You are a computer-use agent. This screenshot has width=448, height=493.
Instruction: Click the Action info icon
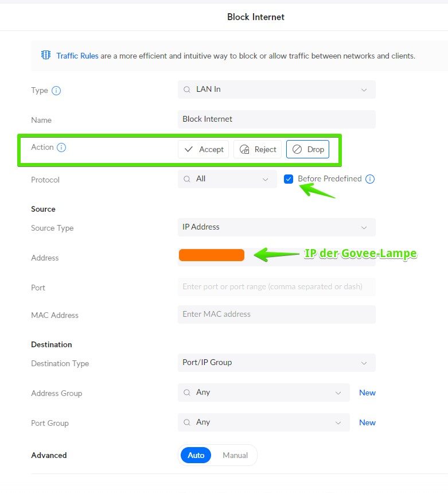click(61, 147)
